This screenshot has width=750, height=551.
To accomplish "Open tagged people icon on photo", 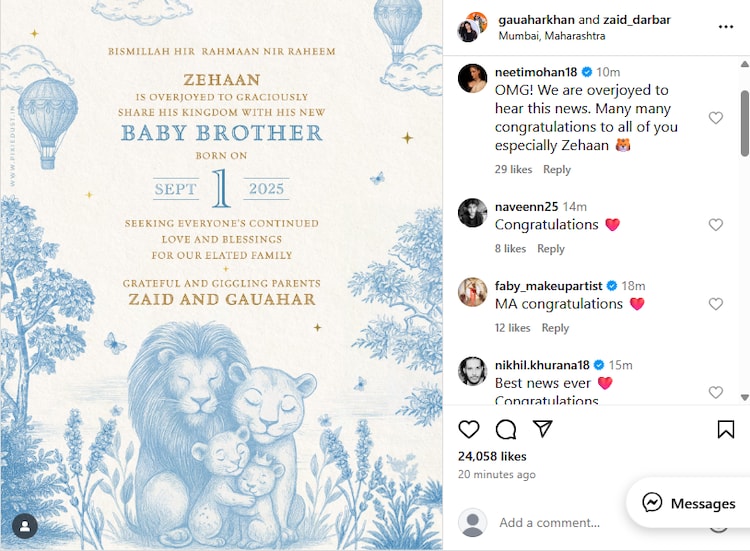I will [x=25, y=526].
